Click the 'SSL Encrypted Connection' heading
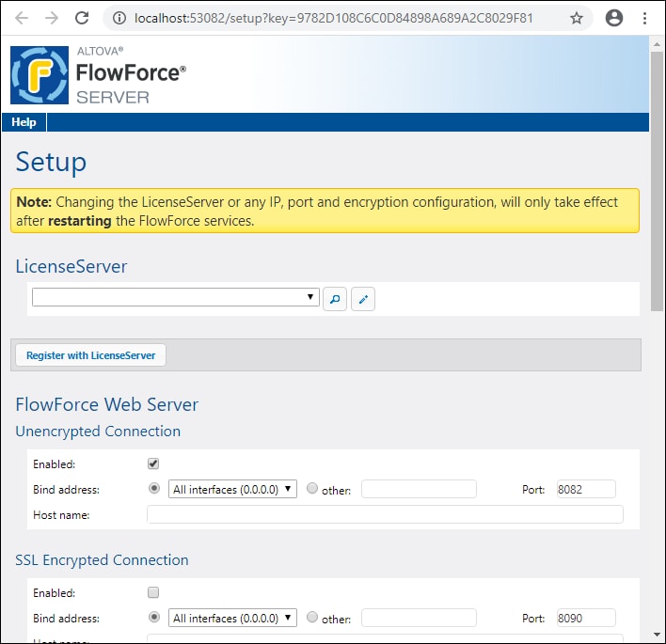666x644 pixels. tap(102, 560)
